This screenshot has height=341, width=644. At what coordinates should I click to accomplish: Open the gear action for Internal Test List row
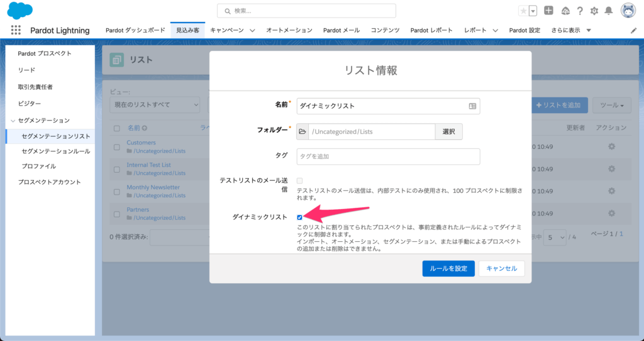pyautogui.click(x=611, y=169)
